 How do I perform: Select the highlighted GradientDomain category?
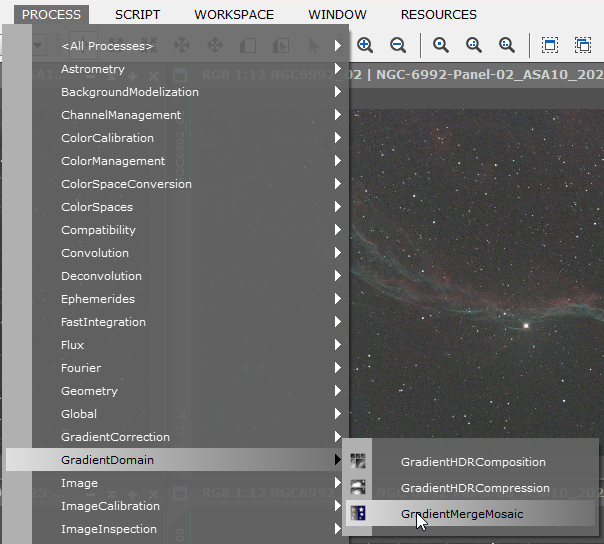pyautogui.click(x=175, y=460)
